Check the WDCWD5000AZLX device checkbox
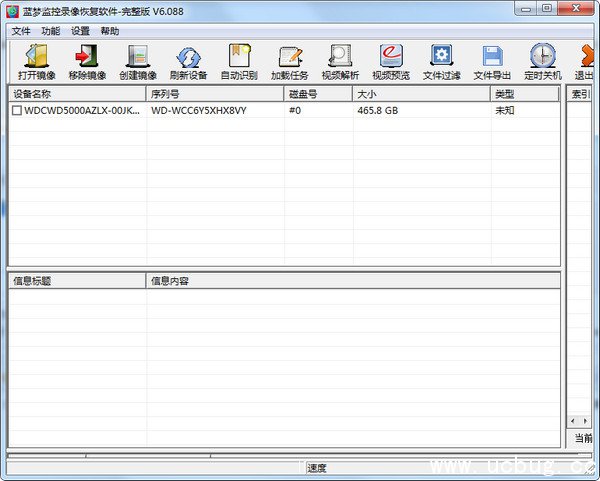 17,112
